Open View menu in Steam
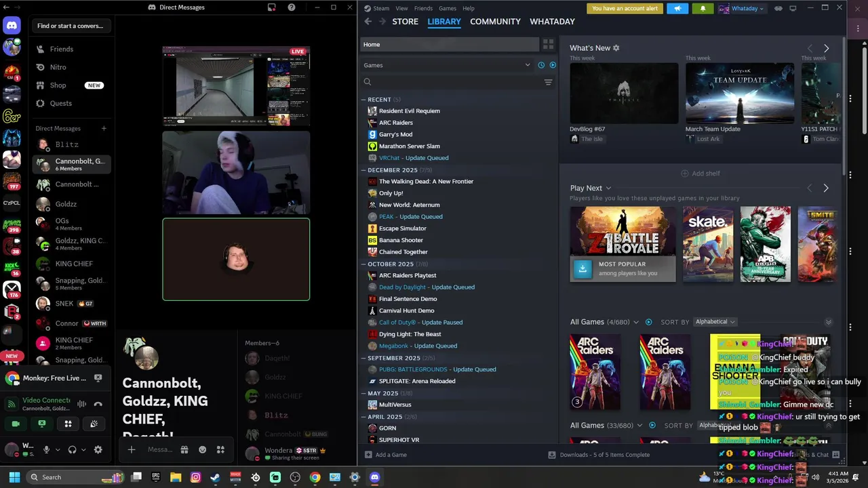This screenshot has height=488, width=868. (401, 8)
